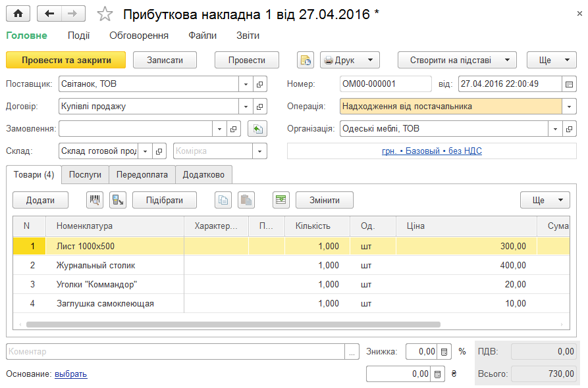The image size is (588, 388).
Task: Click the Записати button
Action: [x=165, y=60]
